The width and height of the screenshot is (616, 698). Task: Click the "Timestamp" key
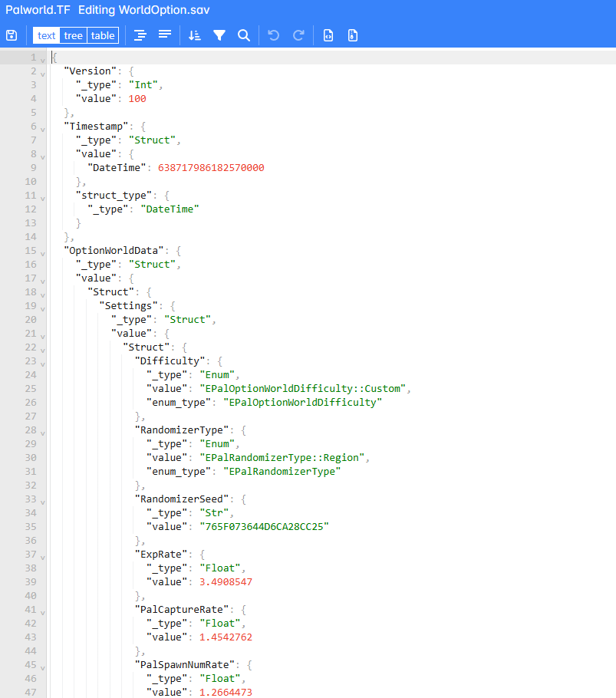[96, 127]
